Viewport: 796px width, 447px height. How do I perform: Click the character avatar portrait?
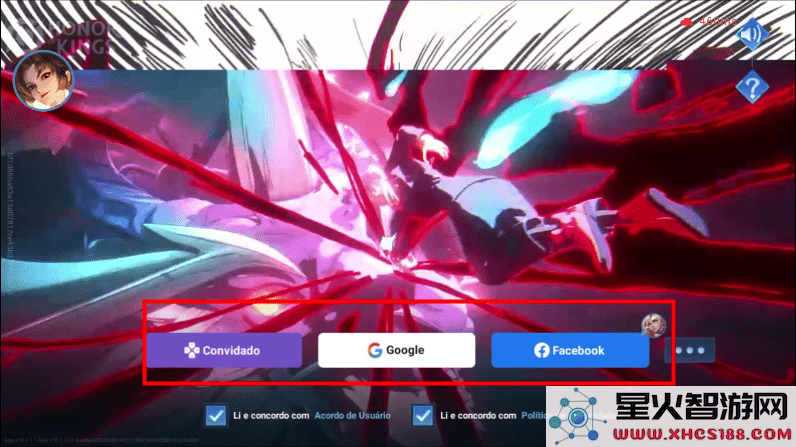click(x=43, y=81)
